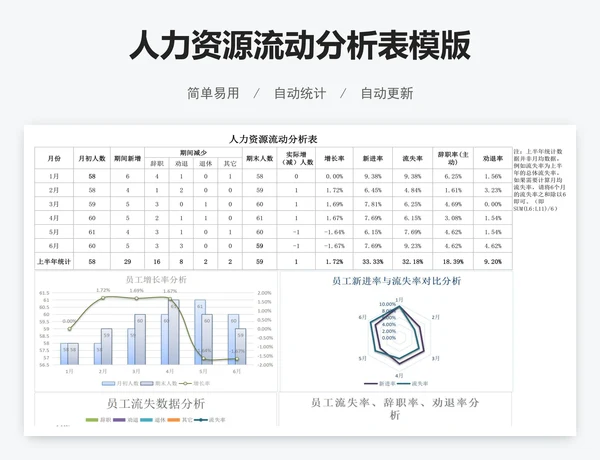Viewport: 600px width, 460px height.
Task: Select the 16 total 辞职 cell
Action: (157, 262)
